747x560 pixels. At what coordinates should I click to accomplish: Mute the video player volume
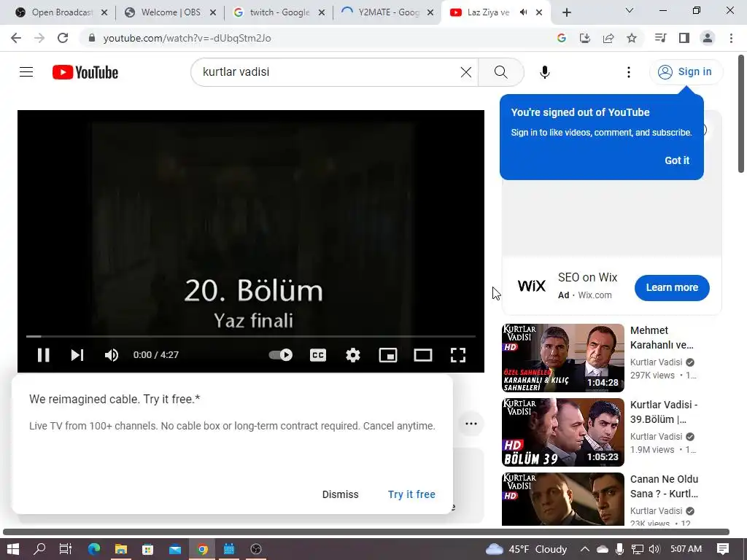(112, 355)
